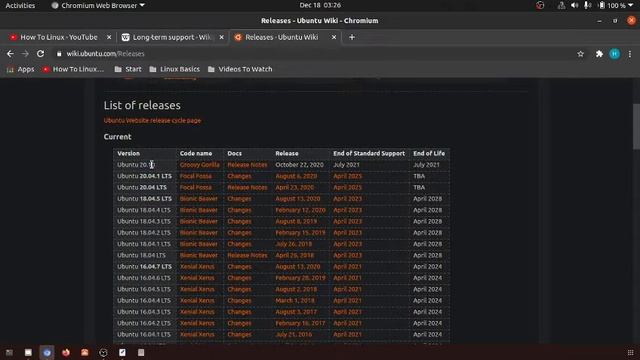Open the system menu arrow by the battery
640x360 pixels.
tap(631, 5)
